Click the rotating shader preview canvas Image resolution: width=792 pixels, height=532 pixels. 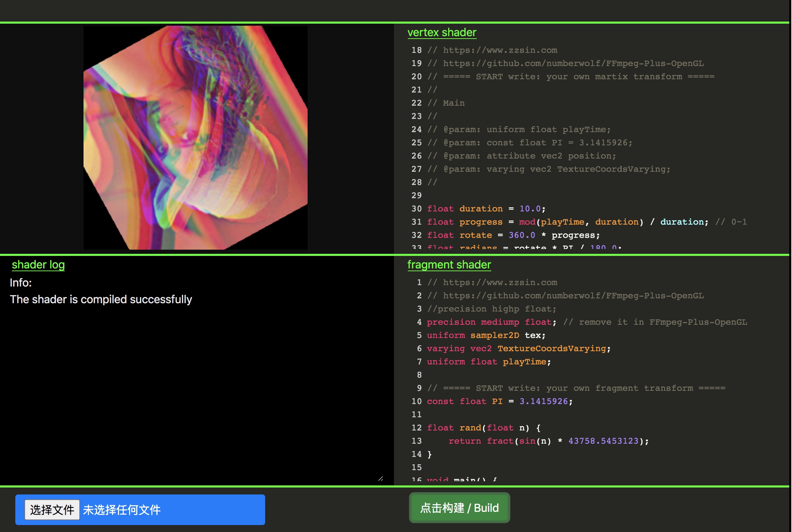tap(195, 138)
